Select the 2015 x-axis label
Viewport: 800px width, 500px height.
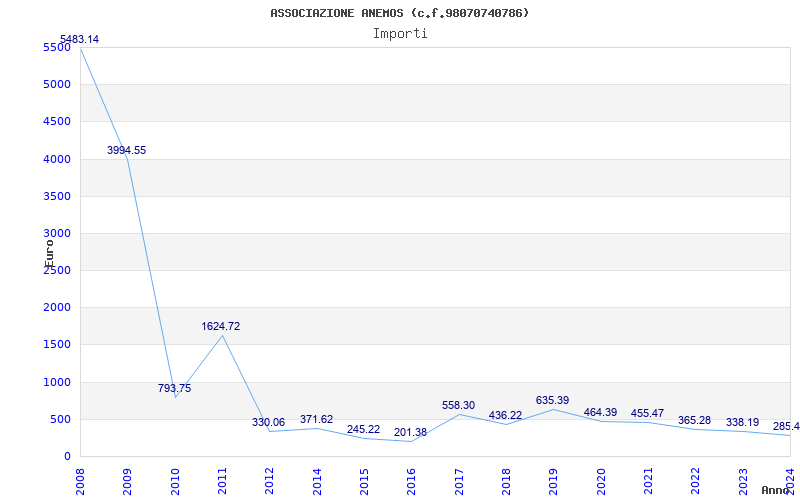[x=364, y=481]
